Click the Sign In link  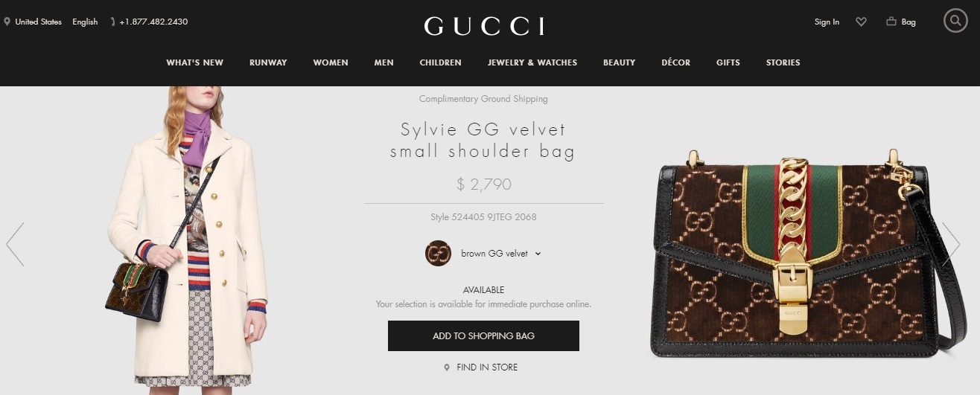[827, 22]
